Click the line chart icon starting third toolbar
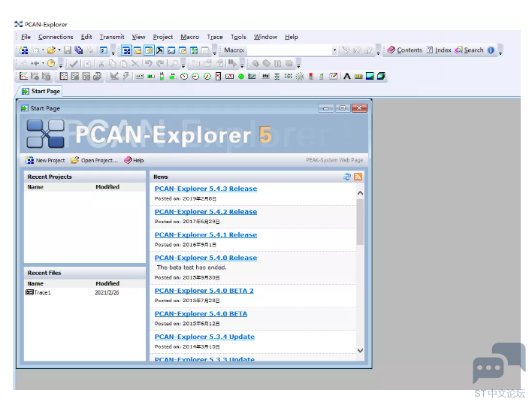This screenshot has width=532, height=405. click(x=23, y=77)
